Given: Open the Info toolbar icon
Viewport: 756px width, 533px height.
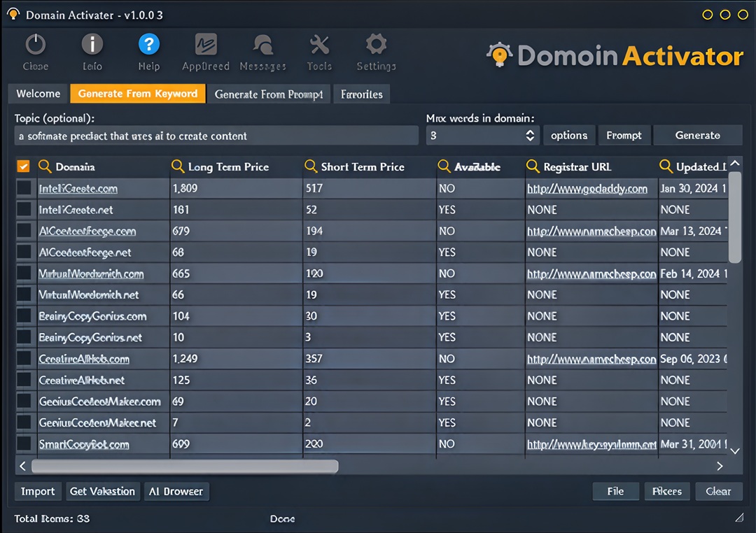Looking at the screenshot, I should click(x=92, y=44).
